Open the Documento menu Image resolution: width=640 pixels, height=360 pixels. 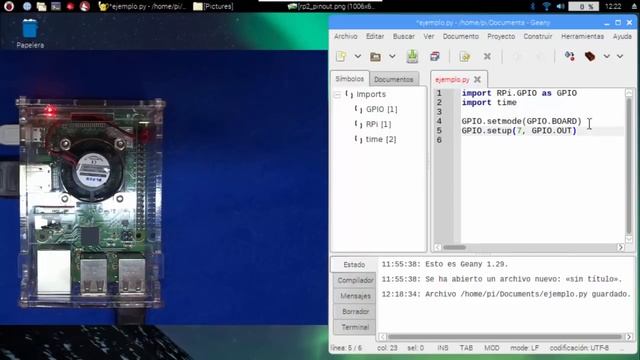point(460,36)
